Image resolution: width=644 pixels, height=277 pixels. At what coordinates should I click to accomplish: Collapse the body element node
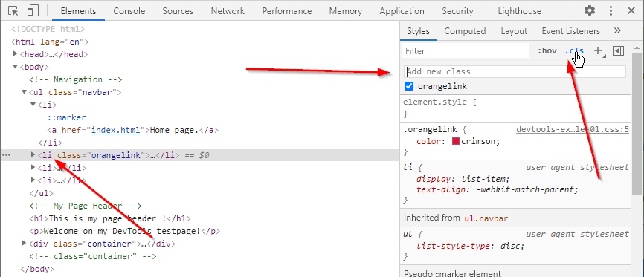click(x=15, y=67)
